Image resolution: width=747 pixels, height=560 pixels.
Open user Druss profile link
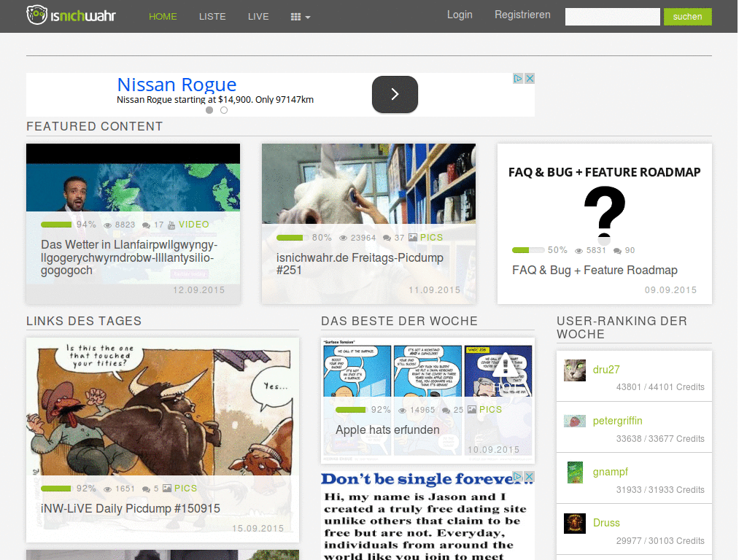click(606, 523)
